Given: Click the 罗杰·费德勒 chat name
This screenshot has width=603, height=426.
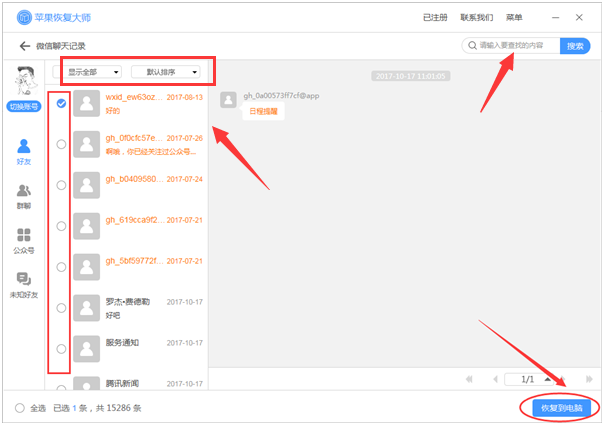Looking at the screenshot, I should pyautogui.click(x=128, y=302).
